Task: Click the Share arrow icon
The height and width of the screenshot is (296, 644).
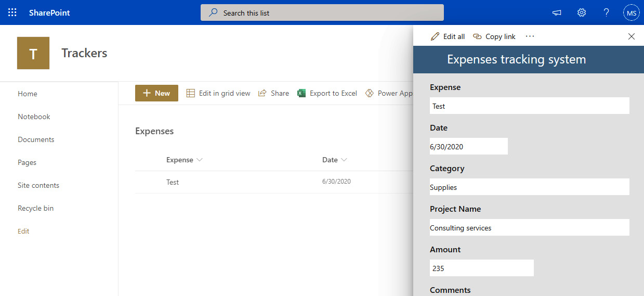Action: 262,93
